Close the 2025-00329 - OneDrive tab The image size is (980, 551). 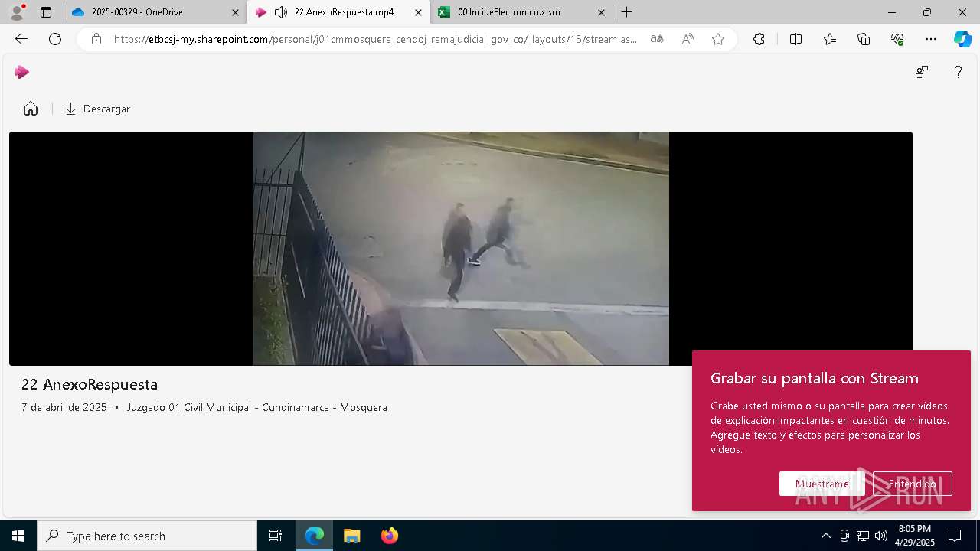236,12
